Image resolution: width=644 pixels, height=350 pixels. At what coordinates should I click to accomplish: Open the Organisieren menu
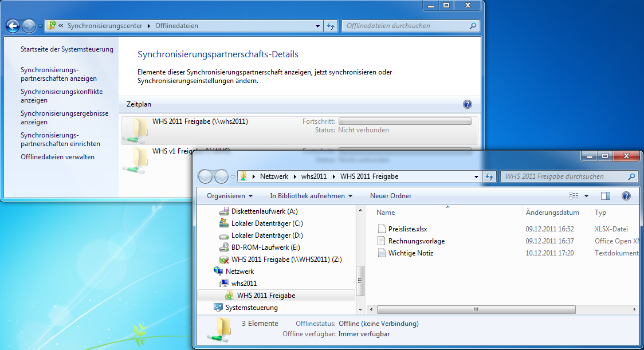click(x=230, y=196)
